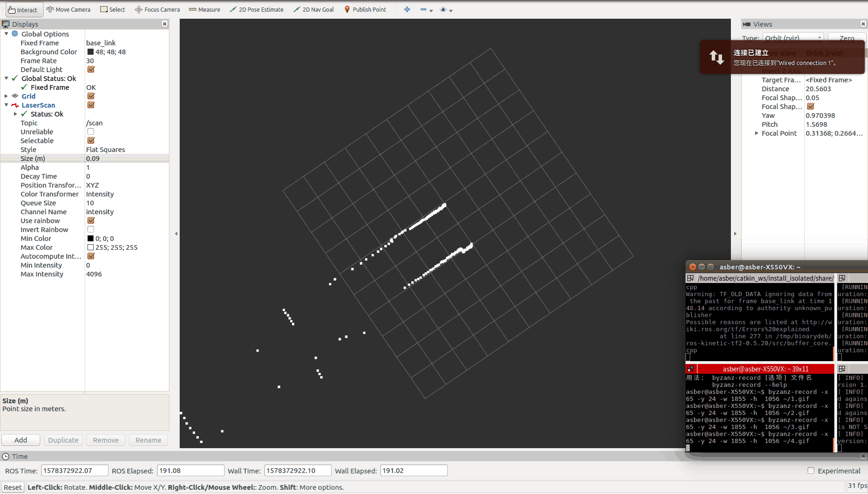This screenshot has height=494, width=868.
Task: Select the Interact tool
Action: pyautogui.click(x=23, y=9)
